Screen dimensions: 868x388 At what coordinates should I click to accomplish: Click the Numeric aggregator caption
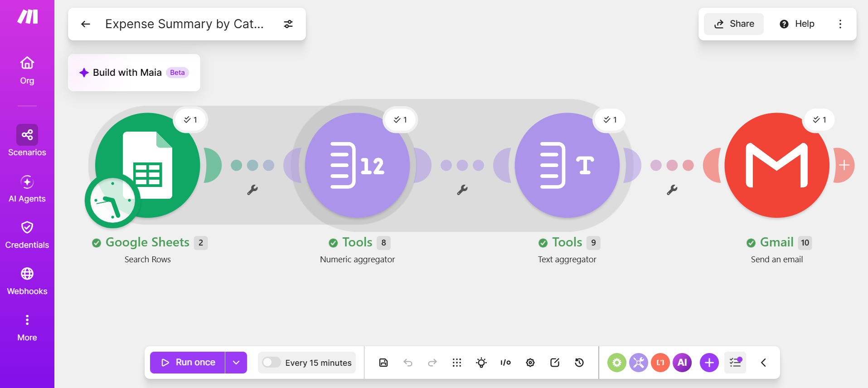coord(357,260)
